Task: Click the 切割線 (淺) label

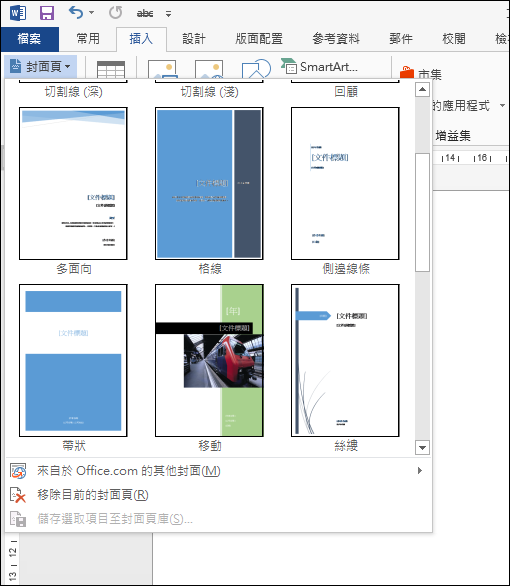Action: (x=210, y=92)
